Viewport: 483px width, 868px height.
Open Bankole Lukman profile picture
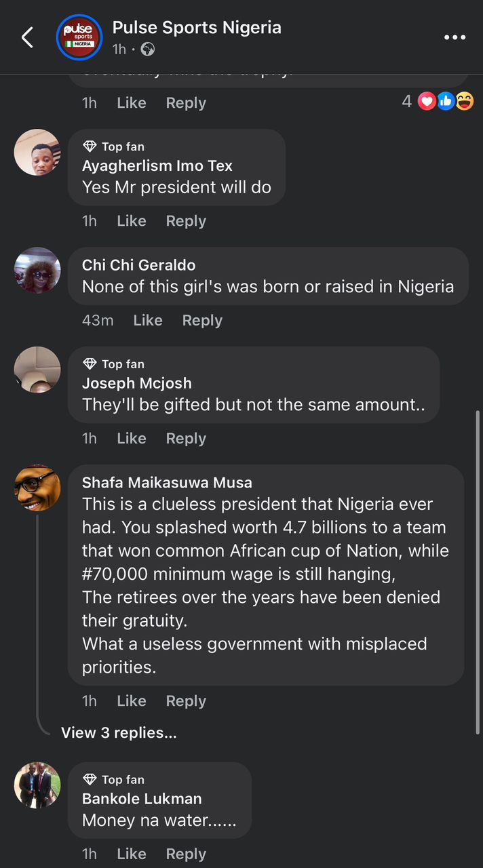tap(37, 785)
